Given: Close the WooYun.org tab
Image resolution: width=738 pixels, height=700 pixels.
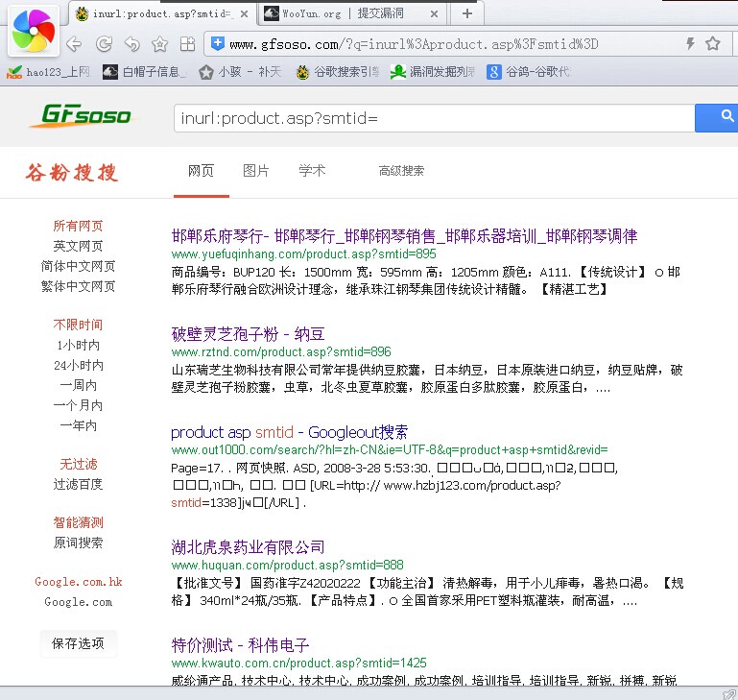Looking at the screenshot, I should pos(434,14).
